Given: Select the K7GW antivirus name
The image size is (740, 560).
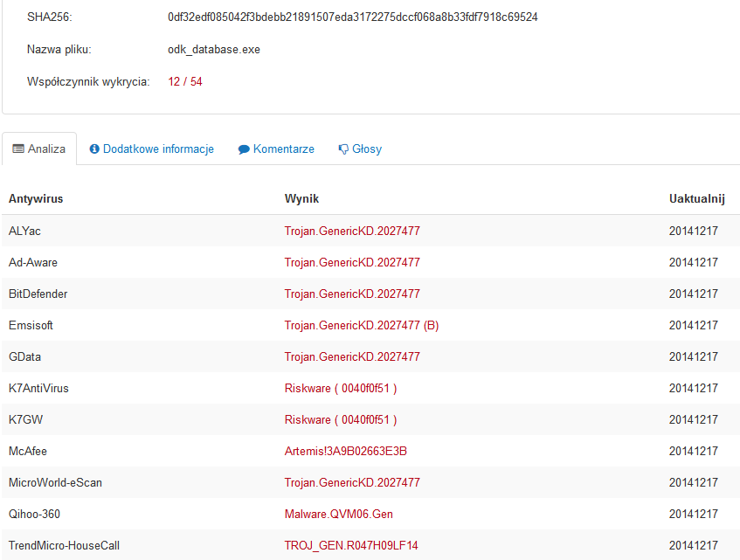Looking at the screenshot, I should (x=25, y=420).
